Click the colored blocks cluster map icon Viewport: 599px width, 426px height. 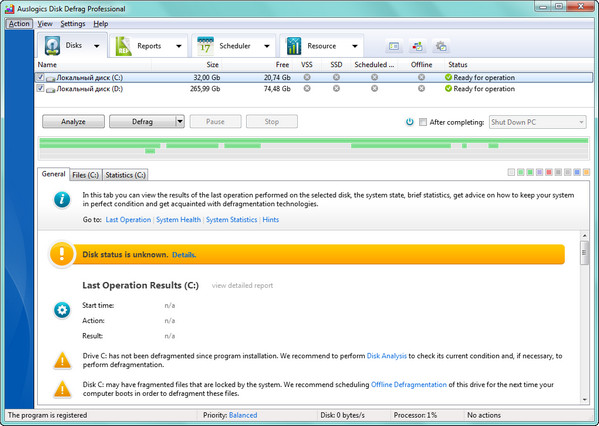[x=418, y=46]
